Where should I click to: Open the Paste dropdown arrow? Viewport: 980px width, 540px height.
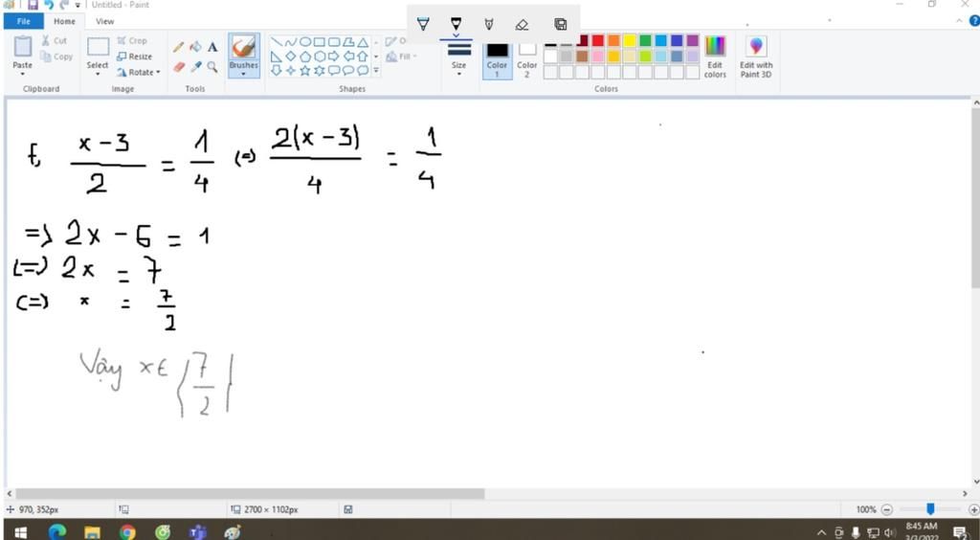(x=23, y=73)
